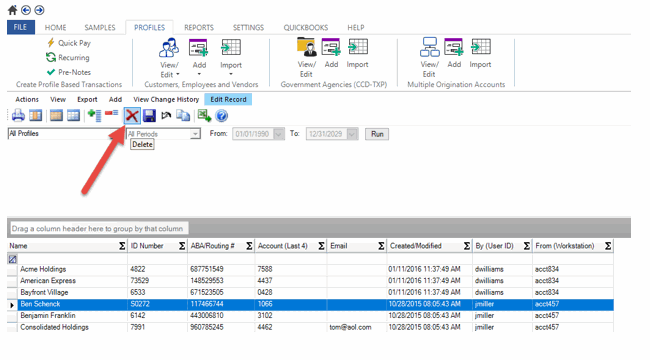This screenshot has width=650, height=360.
Task: Click the Sigma summary icon on Name column
Action: tap(122, 246)
